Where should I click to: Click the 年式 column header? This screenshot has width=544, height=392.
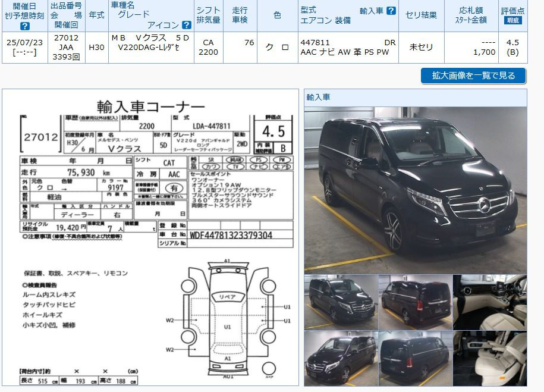click(97, 15)
